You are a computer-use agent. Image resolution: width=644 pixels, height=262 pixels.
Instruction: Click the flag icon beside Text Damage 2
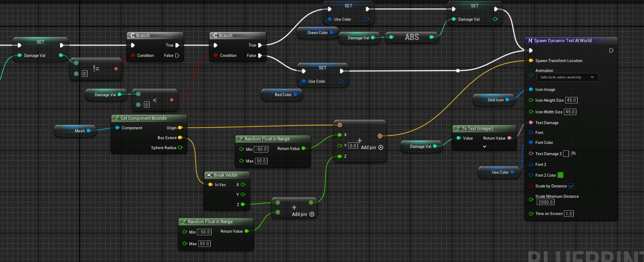coord(573,154)
